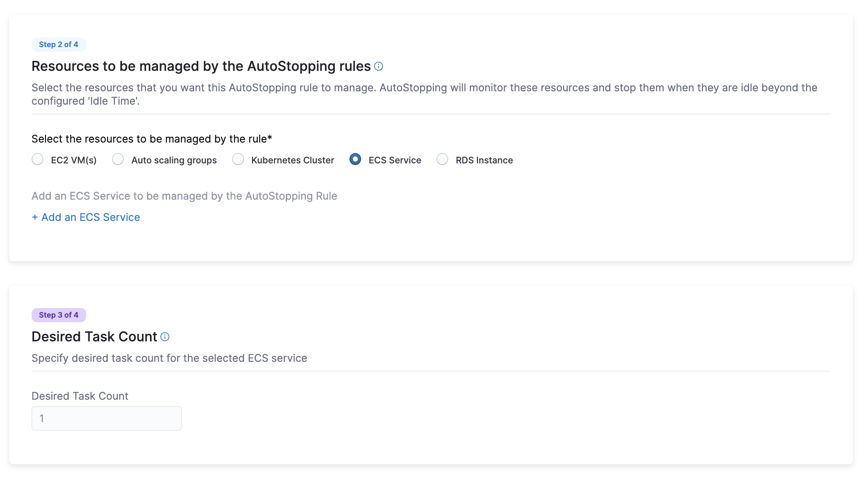Click the plus sign before Add an ECS Service

[35, 217]
